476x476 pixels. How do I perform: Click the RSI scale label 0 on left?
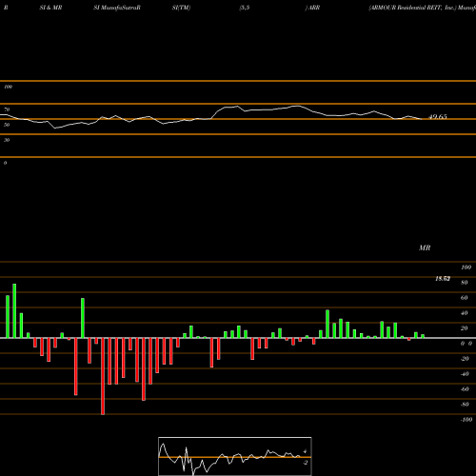point(5,163)
